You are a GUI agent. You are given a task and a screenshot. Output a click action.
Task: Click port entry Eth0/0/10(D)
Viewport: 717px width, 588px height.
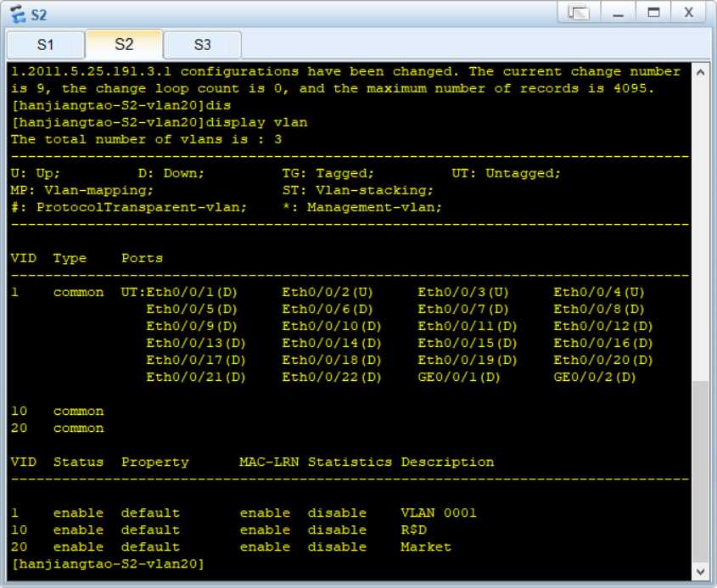coord(332,326)
